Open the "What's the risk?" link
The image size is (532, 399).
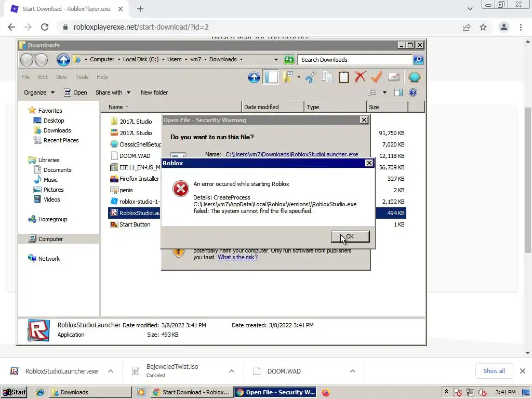[237, 257]
